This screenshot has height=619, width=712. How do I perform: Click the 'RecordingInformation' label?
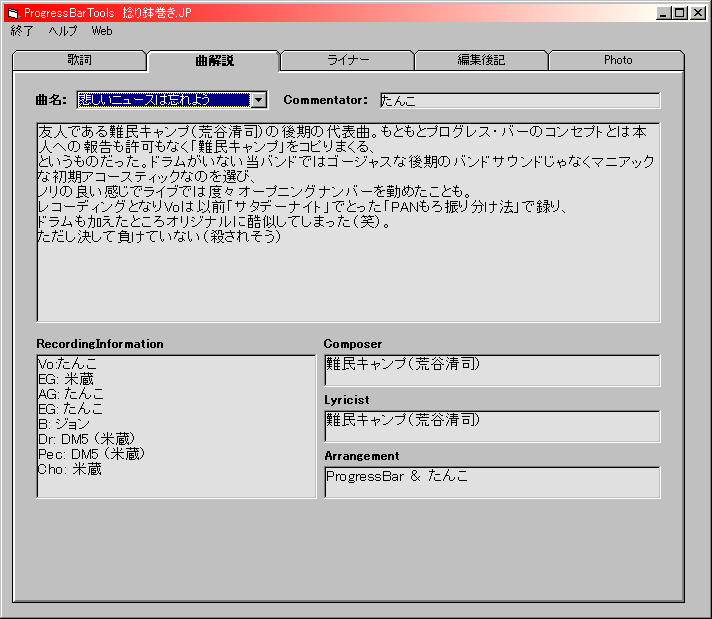[100, 344]
